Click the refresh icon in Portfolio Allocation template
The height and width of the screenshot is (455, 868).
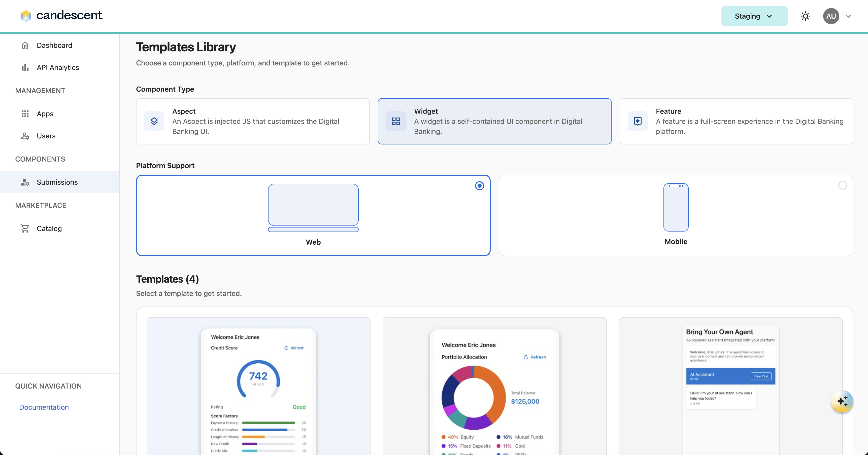coord(526,357)
